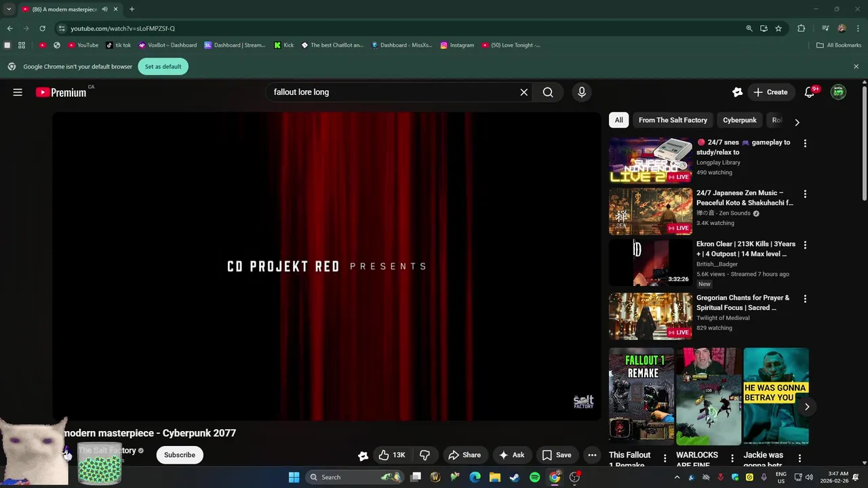Dismiss default browser notification bar
868x488 pixels.
pos(856,66)
